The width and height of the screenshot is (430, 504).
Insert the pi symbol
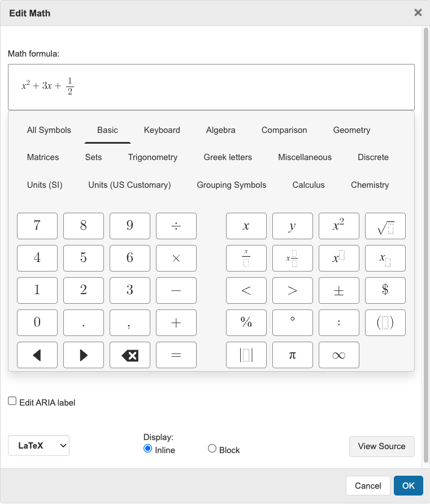(293, 355)
